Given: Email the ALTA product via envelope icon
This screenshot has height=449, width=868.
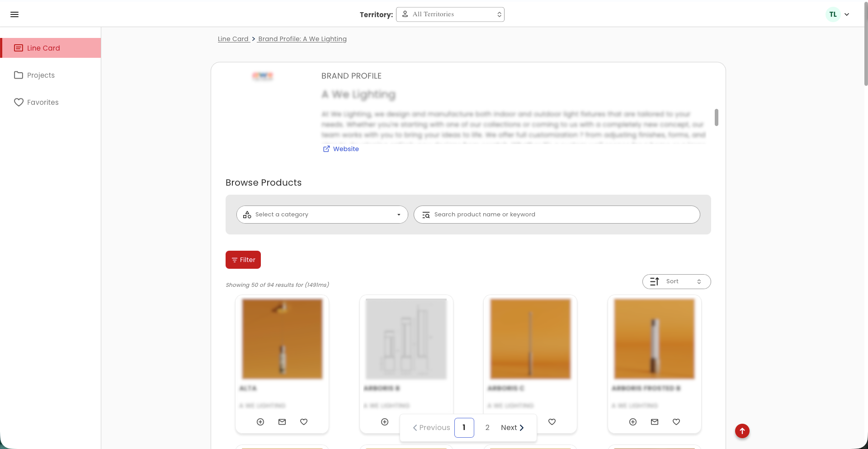Looking at the screenshot, I should (x=282, y=422).
